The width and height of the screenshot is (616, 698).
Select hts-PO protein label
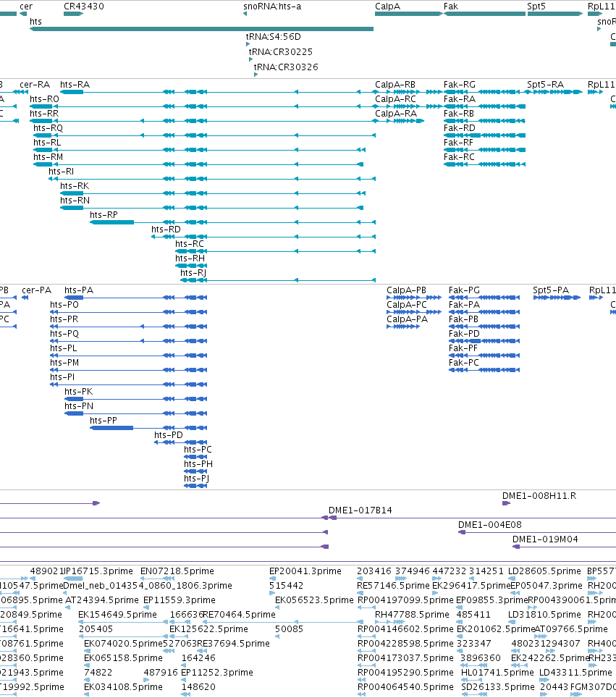click(64, 305)
